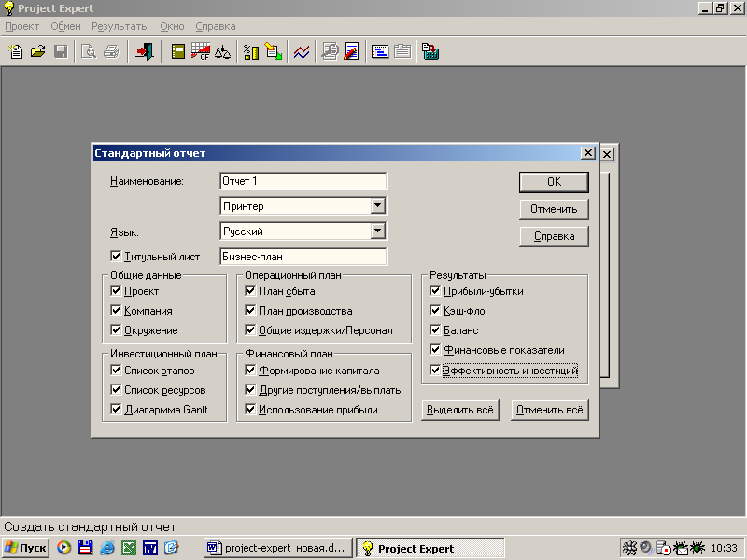Screen dimensions: 747x560
Task: Open the Окно menu
Action: [172, 27]
